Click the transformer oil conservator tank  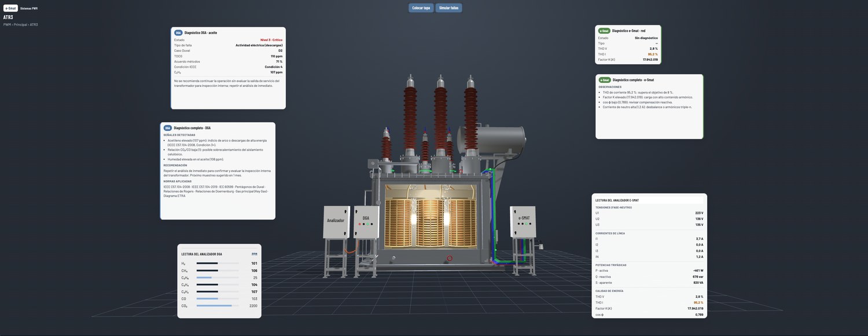pyautogui.click(x=492, y=140)
